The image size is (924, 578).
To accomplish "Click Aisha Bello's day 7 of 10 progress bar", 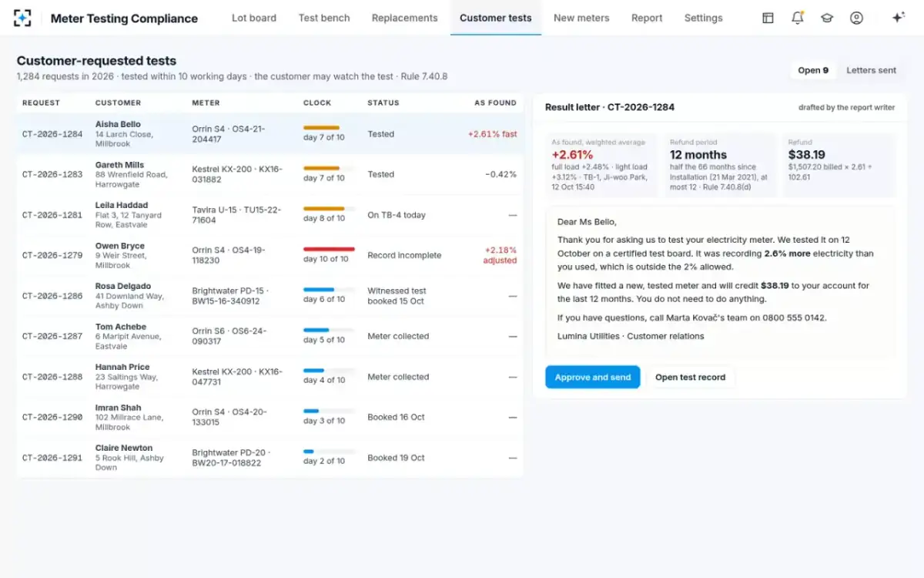I will [x=329, y=128].
